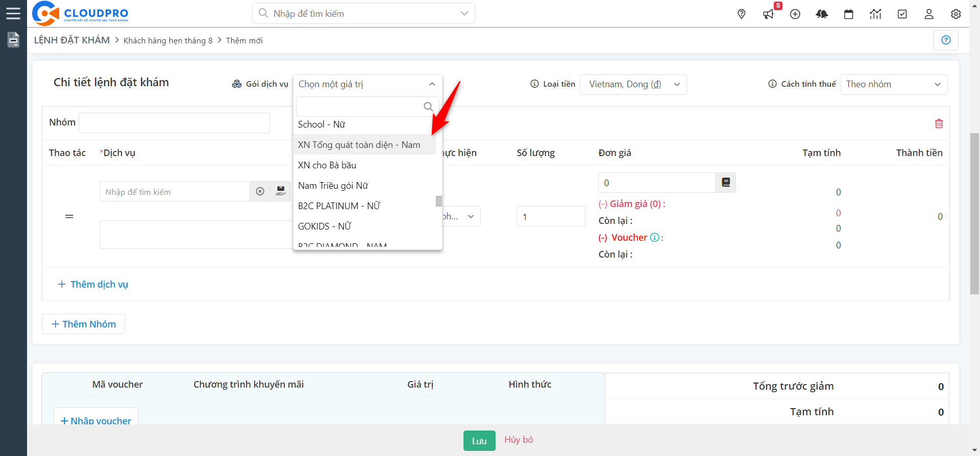
Task: Focus the top global search box
Action: (363, 13)
